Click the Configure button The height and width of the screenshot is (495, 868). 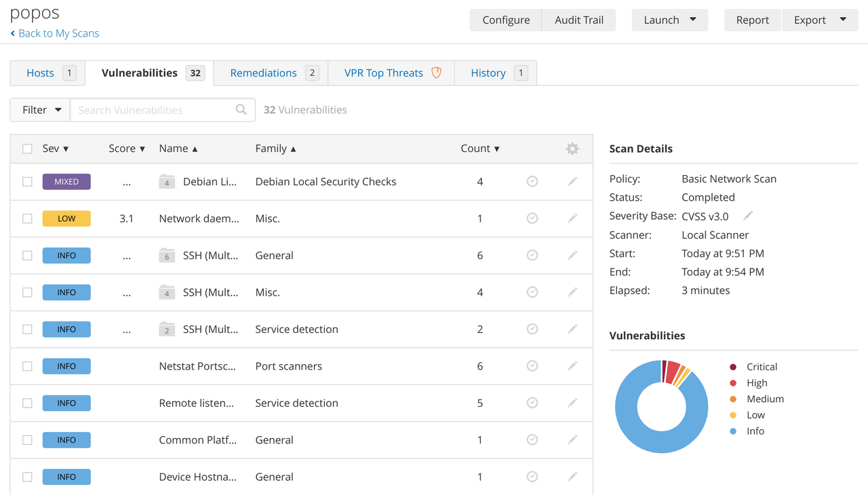[506, 20]
